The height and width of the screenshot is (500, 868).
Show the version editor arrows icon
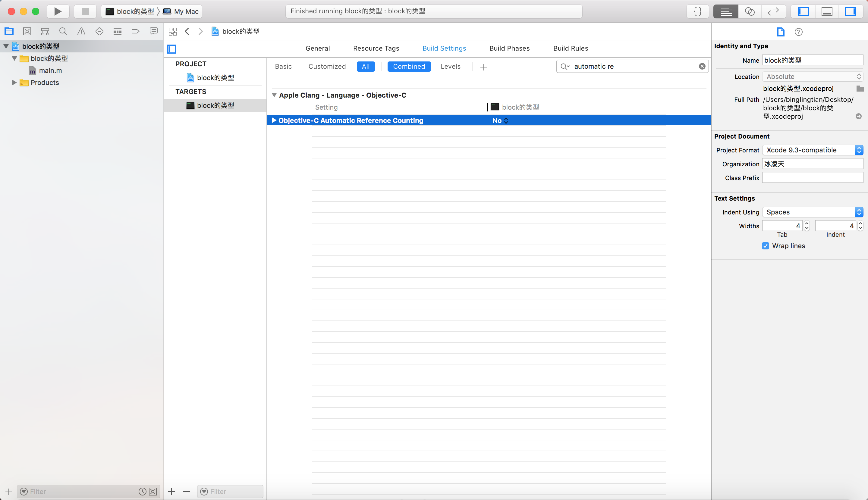(x=773, y=11)
